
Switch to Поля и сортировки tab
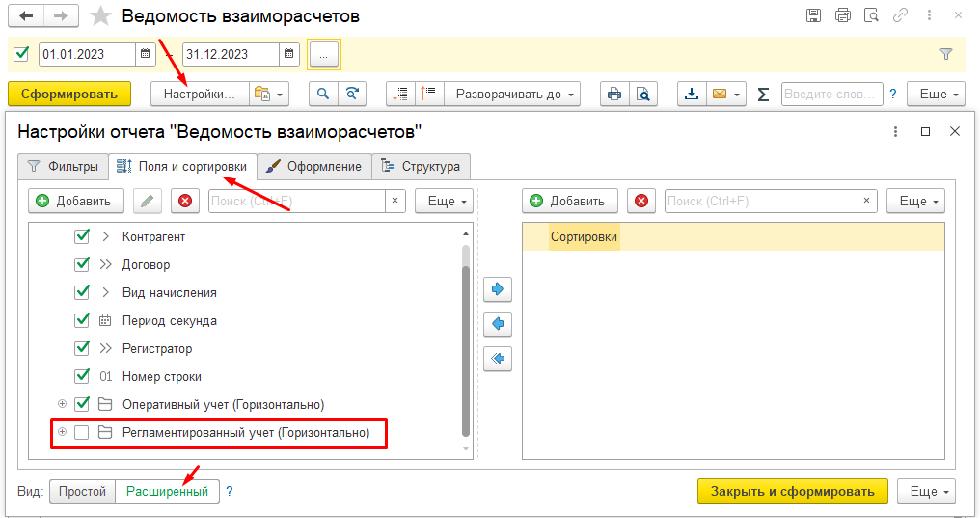[x=182, y=167]
